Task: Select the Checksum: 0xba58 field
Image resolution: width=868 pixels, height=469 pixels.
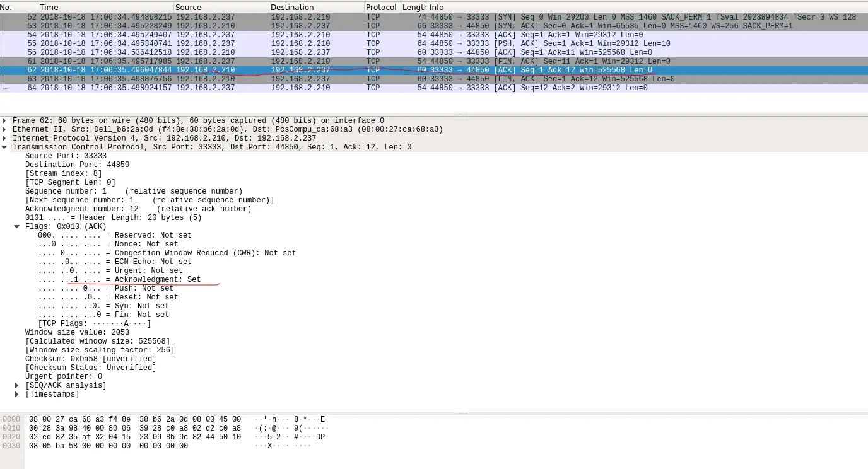Action: 91,359
